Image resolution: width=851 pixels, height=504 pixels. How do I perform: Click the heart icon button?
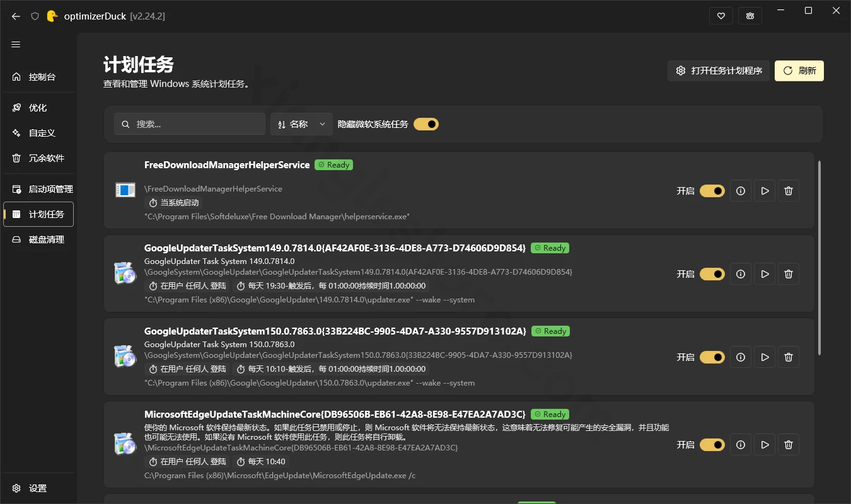coord(721,16)
